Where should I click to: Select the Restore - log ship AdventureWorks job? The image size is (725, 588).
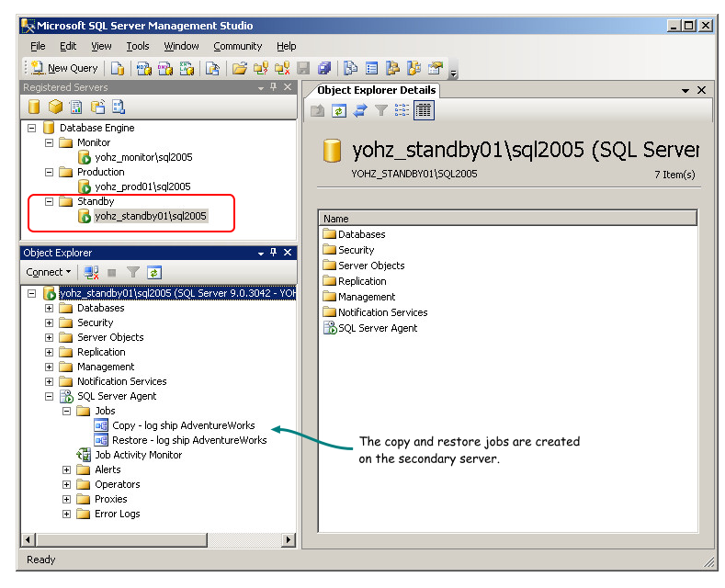[x=189, y=440]
